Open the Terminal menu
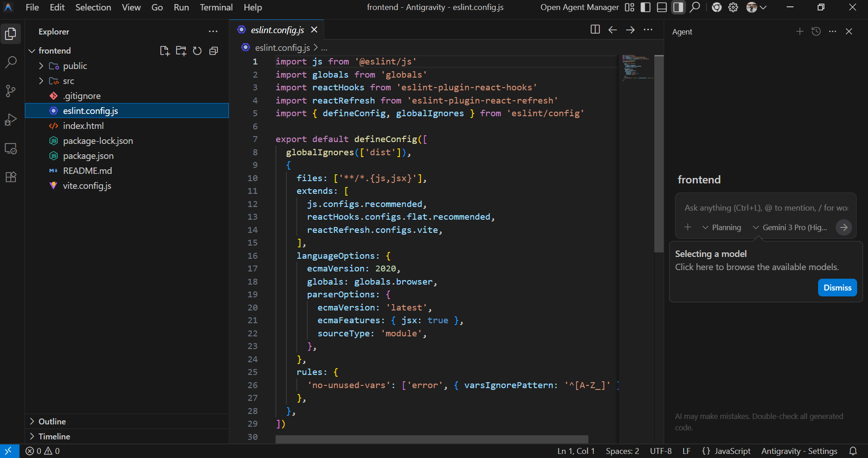Viewport: 868px width, 458px height. 216,7
